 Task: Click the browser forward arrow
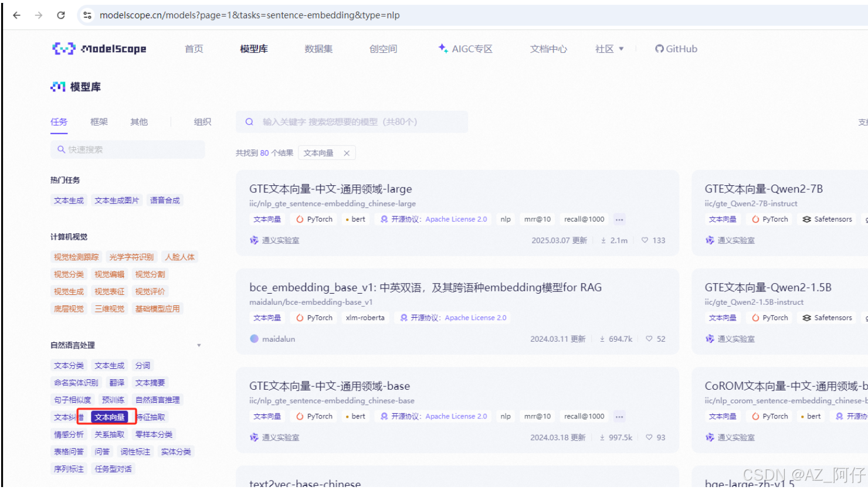point(39,15)
